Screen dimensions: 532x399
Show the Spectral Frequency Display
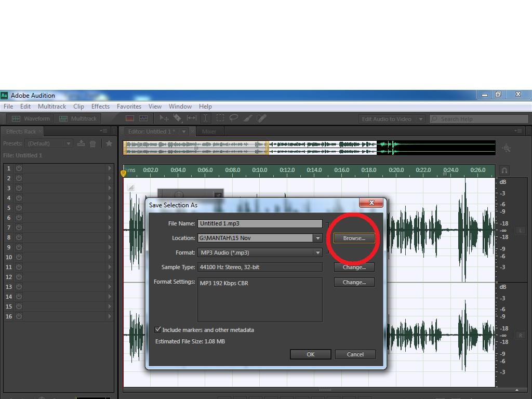[x=130, y=118]
